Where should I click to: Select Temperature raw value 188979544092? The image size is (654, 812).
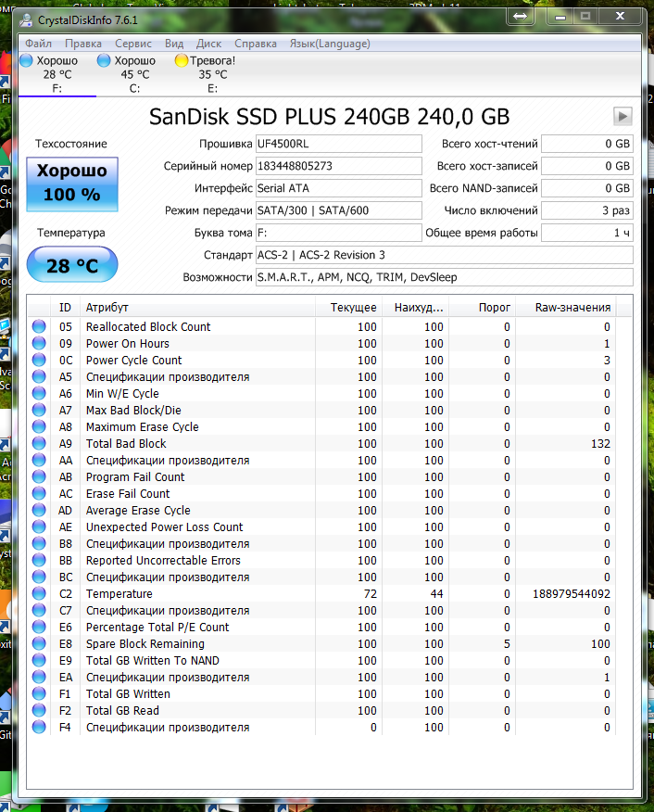(572, 593)
